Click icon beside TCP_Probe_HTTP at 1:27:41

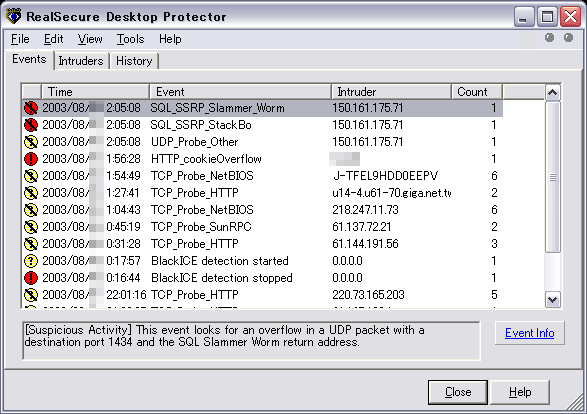[31, 193]
